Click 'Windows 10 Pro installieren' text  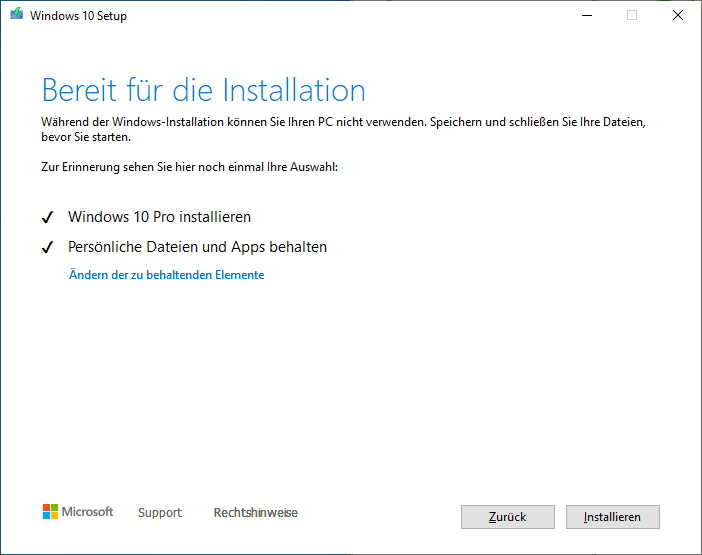[159, 217]
